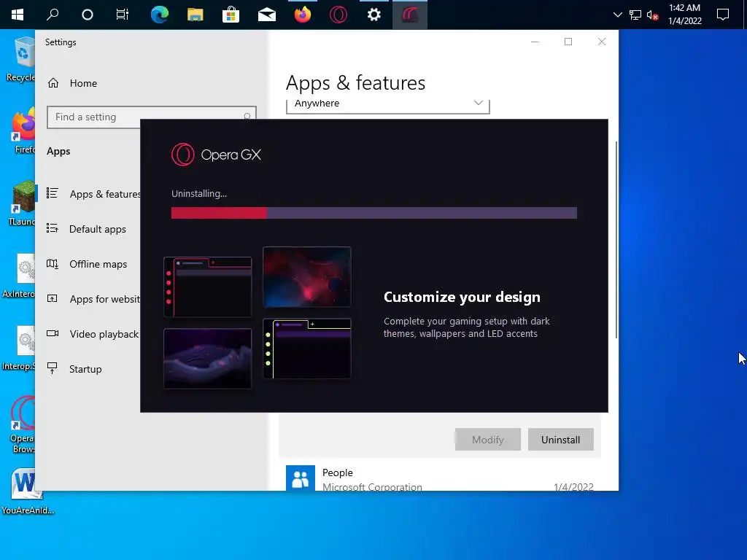Viewport: 747px width, 560px height.
Task: Open File Explorer from taskbar
Action: [196, 15]
